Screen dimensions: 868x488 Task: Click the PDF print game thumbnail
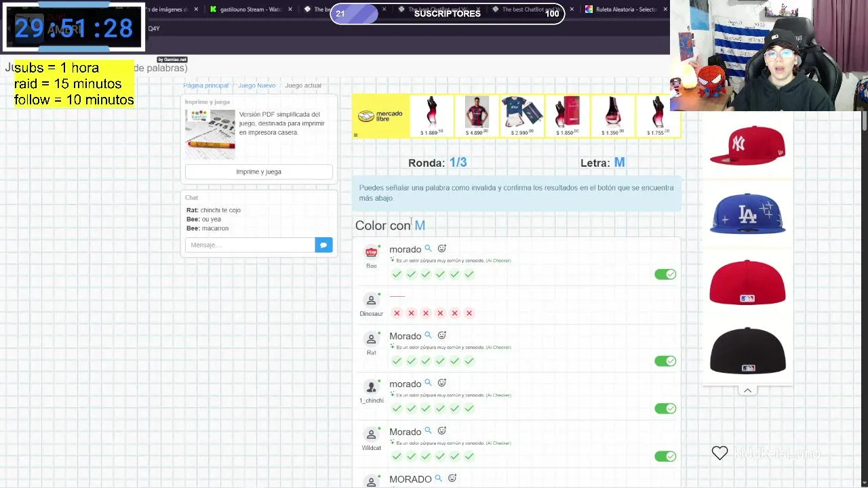[x=210, y=134]
